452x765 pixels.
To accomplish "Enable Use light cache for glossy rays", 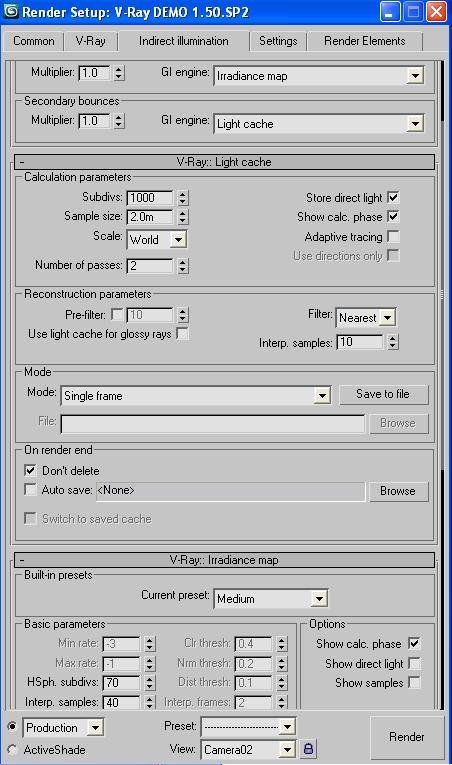I will 182,334.
